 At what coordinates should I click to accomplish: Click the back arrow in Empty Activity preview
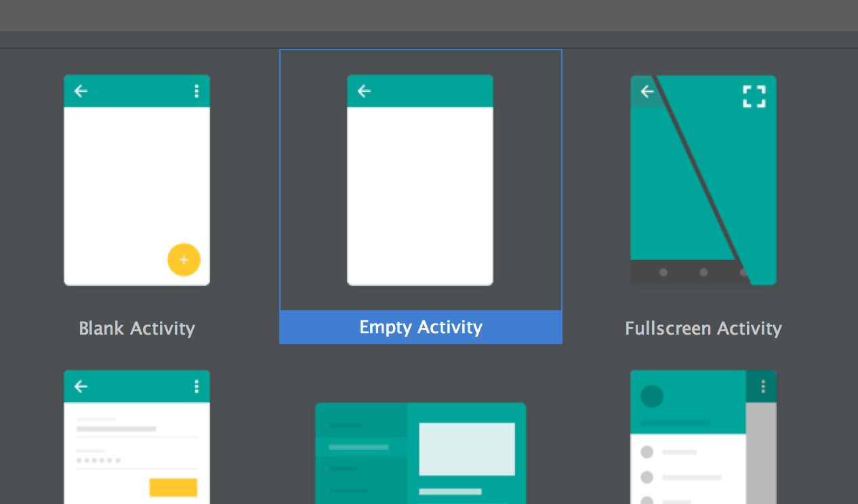(x=364, y=91)
